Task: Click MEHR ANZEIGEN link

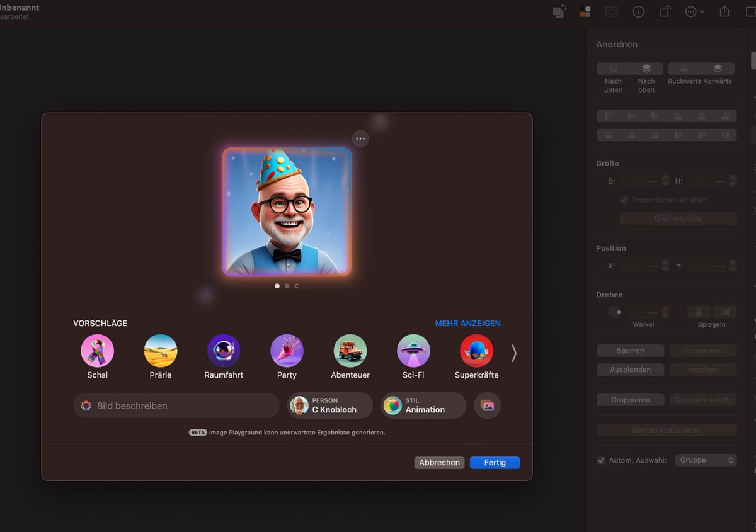Action: [x=467, y=324]
